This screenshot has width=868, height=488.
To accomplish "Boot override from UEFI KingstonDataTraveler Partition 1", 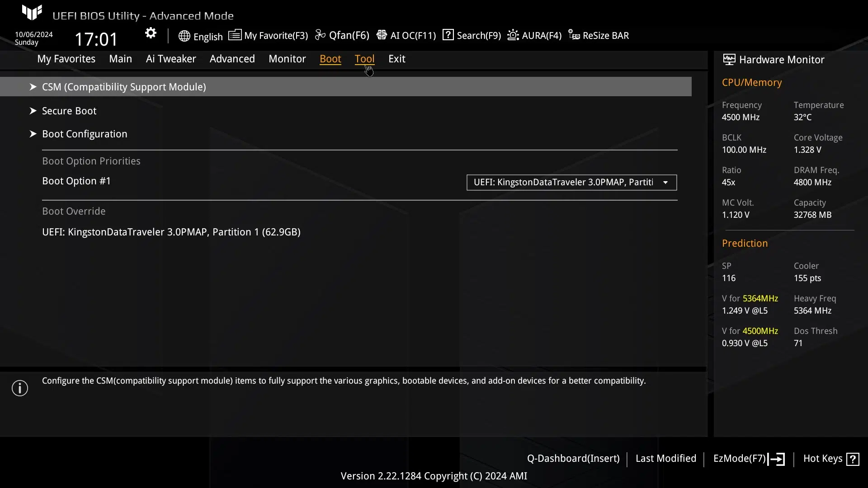I will point(171,232).
